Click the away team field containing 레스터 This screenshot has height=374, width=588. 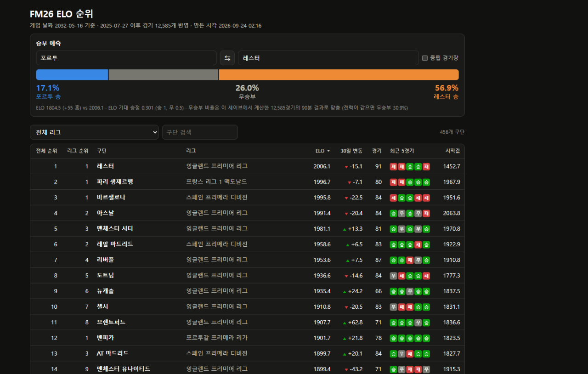[x=328, y=58]
